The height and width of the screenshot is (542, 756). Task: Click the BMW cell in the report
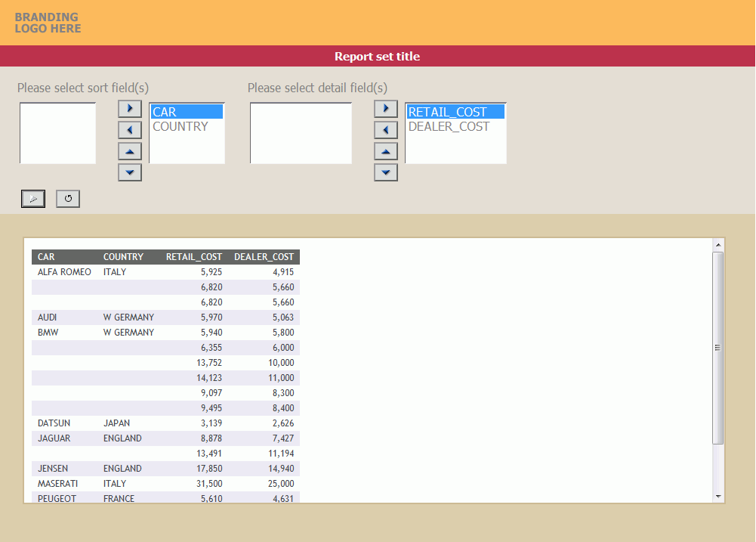coord(48,332)
